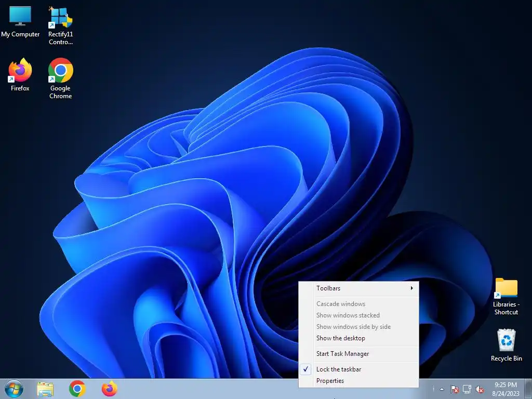The image size is (532, 399).
Task: Select the Rectify11 Control Center shortcut
Action: pos(60,25)
